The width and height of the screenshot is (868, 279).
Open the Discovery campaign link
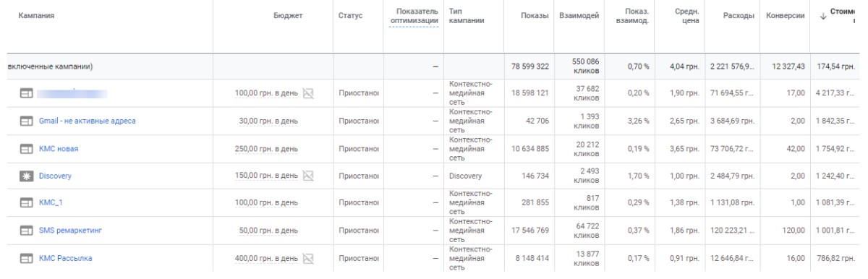55,176
